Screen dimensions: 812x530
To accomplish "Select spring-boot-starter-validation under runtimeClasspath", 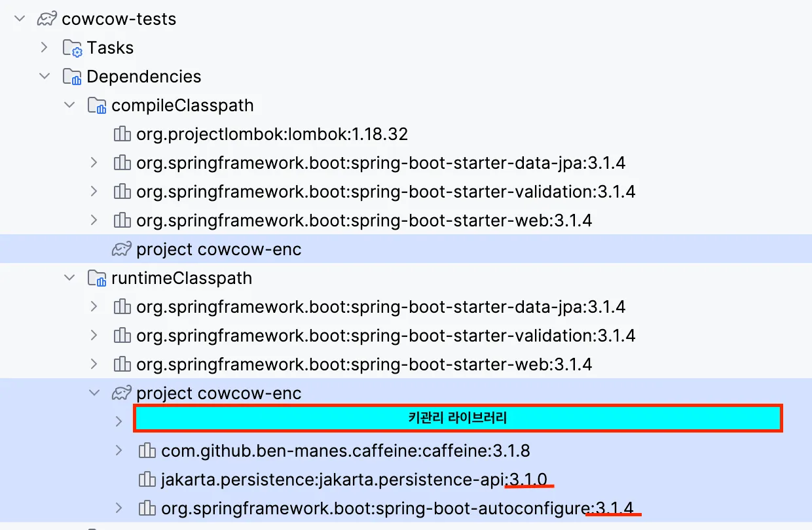I will point(385,336).
